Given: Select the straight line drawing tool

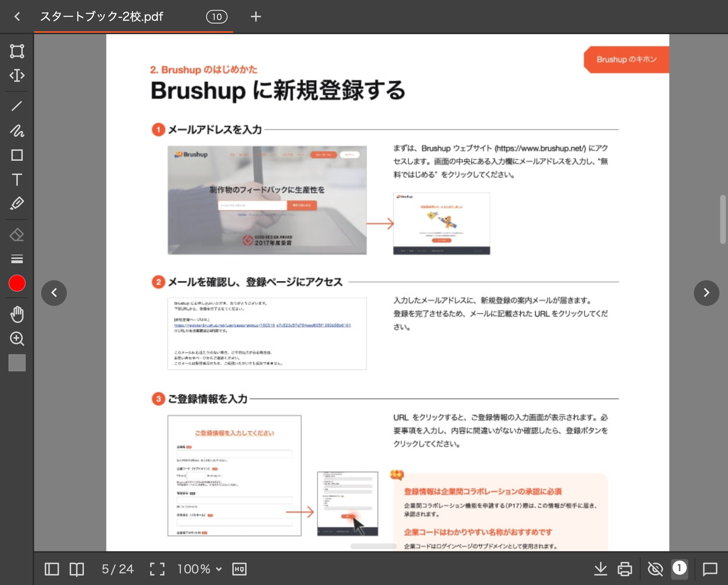Looking at the screenshot, I should click(17, 106).
